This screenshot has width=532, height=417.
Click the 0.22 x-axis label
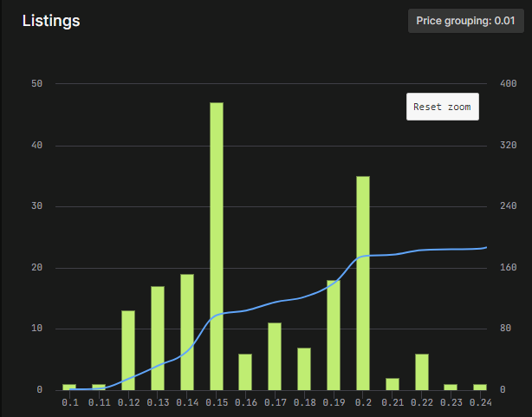point(422,403)
